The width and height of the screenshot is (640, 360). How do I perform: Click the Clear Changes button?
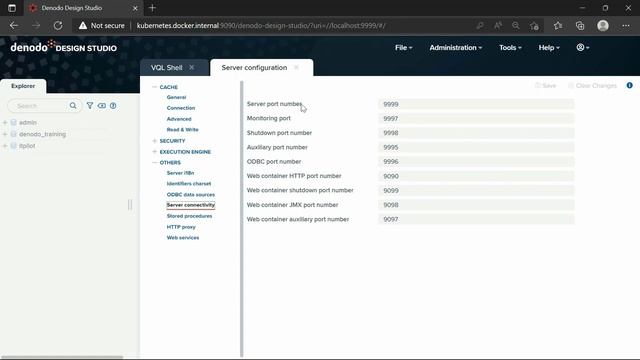[x=593, y=85]
